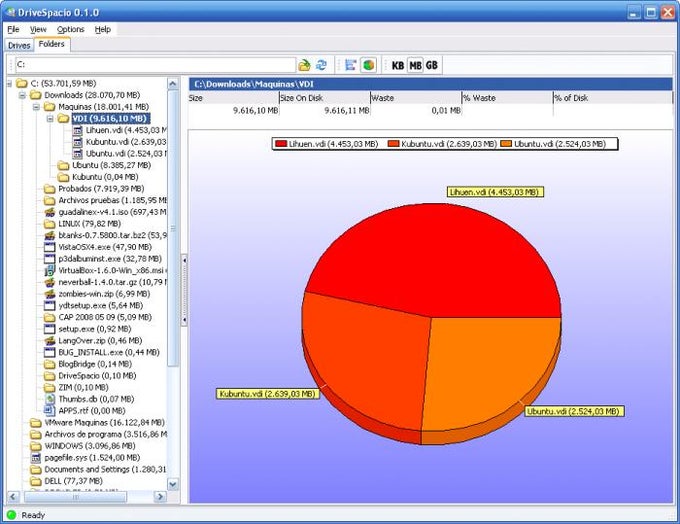The height and width of the screenshot is (524, 680).
Task: Select the Documents and Settings folder
Action: click(98, 470)
